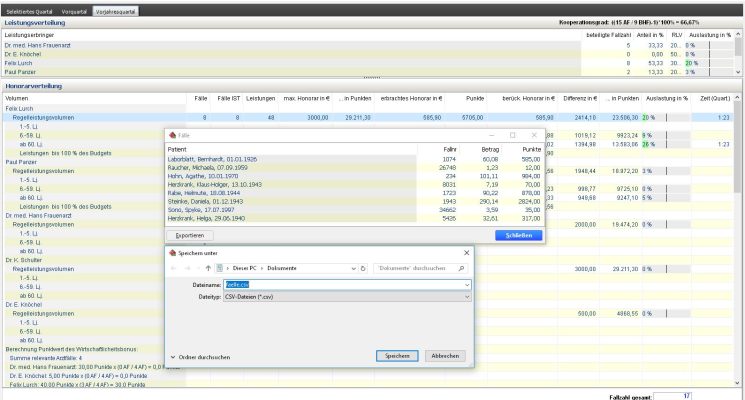The width and height of the screenshot is (745, 400).
Task: Click 'Summe relevante Arztfälle: 4' line
Action: point(46,358)
